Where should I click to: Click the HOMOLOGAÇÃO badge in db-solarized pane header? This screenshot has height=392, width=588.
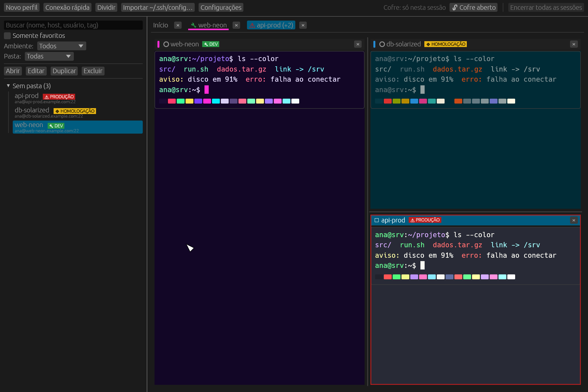446,44
